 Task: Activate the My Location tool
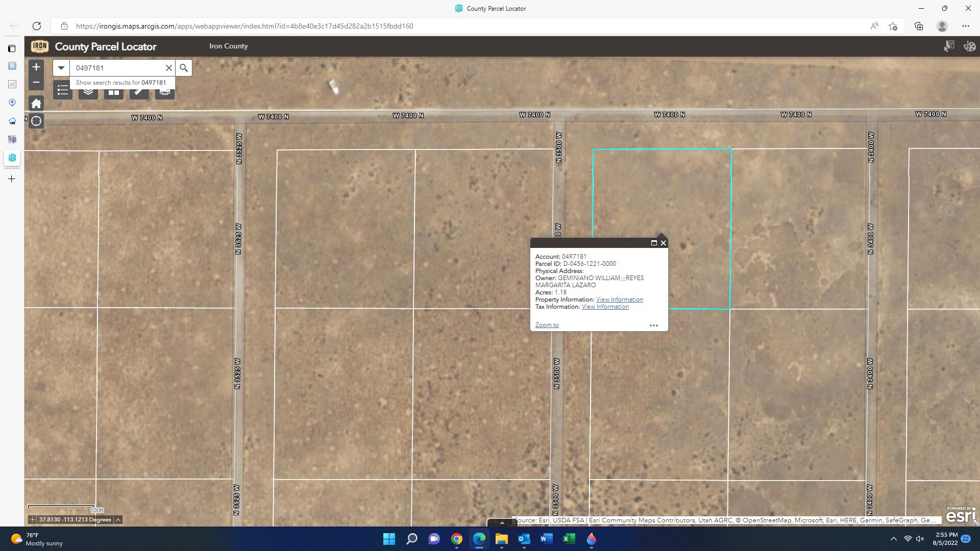(x=36, y=121)
